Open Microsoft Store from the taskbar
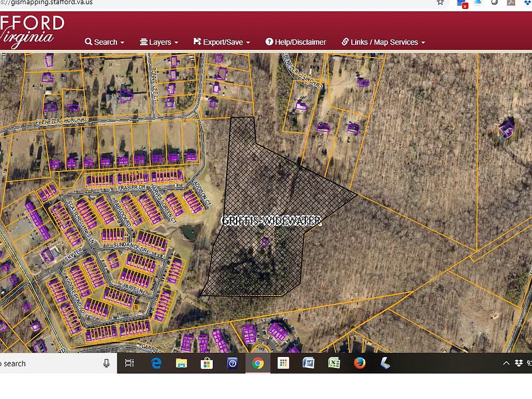532x399 pixels. [x=207, y=363]
